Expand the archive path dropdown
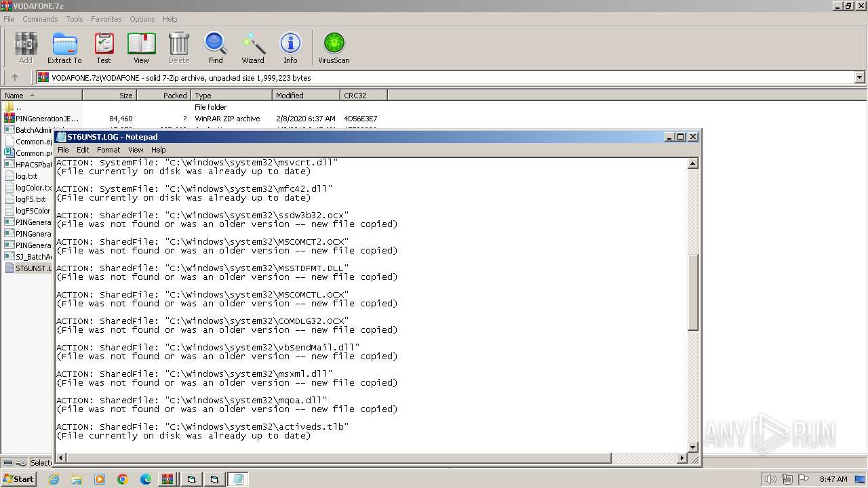This screenshot has height=488, width=868. pyautogui.click(x=859, y=77)
